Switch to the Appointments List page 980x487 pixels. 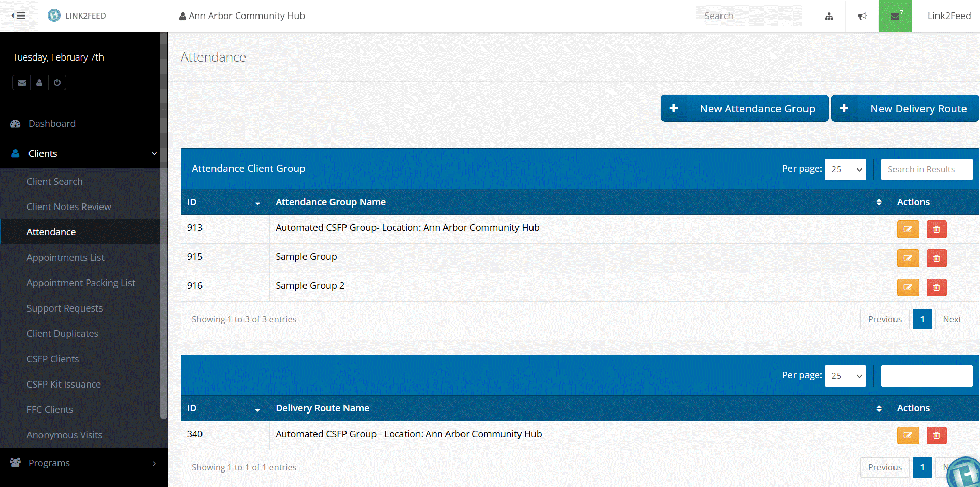[65, 257]
